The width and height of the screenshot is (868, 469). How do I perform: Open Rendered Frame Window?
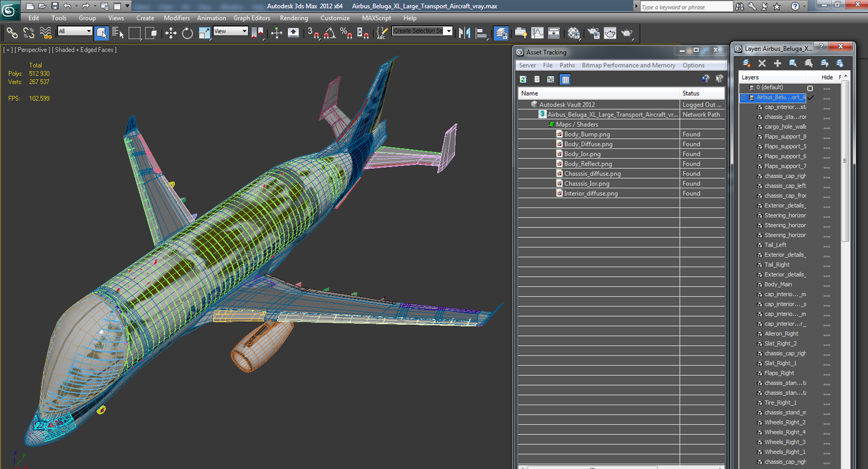click(610, 33)
